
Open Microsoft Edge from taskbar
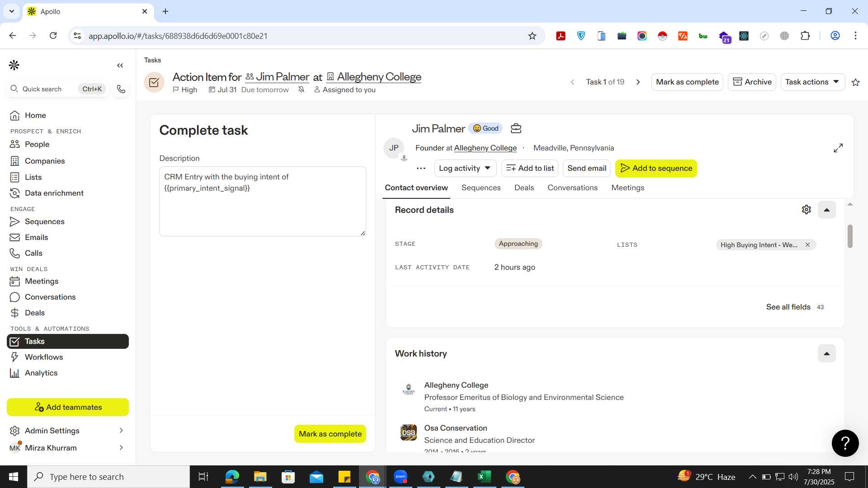[232, 477]
